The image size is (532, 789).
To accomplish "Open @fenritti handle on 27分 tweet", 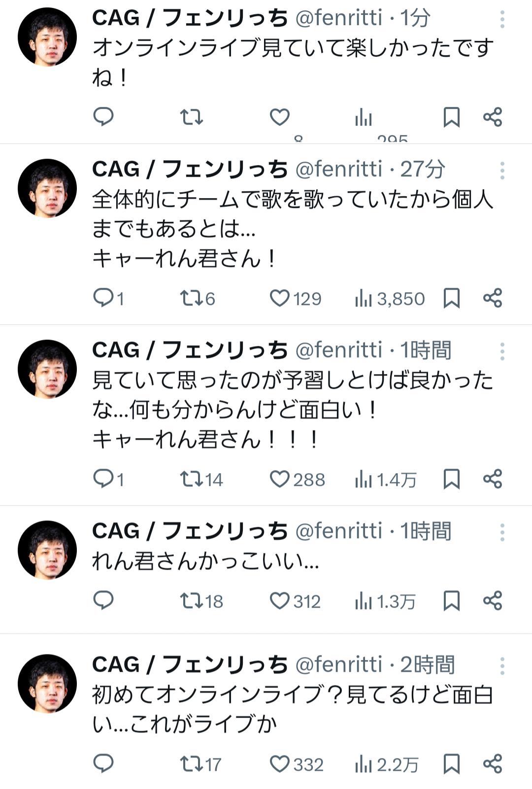I will [338, 169].
